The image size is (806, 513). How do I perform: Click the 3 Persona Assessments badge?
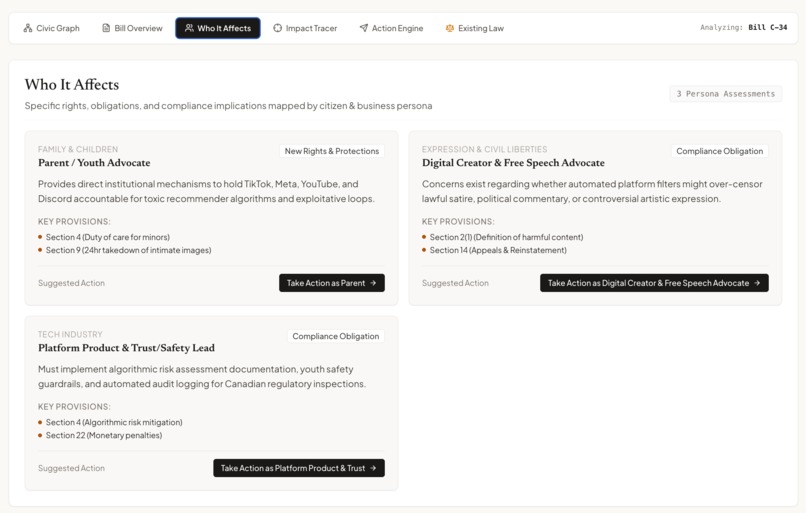click(725, 94)
